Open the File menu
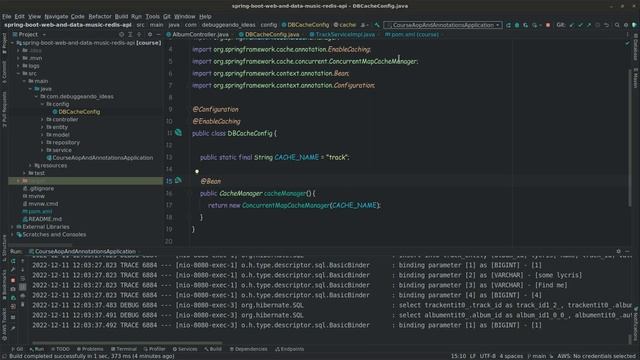The height and width of the screenshot is (360, 640). 7,16
